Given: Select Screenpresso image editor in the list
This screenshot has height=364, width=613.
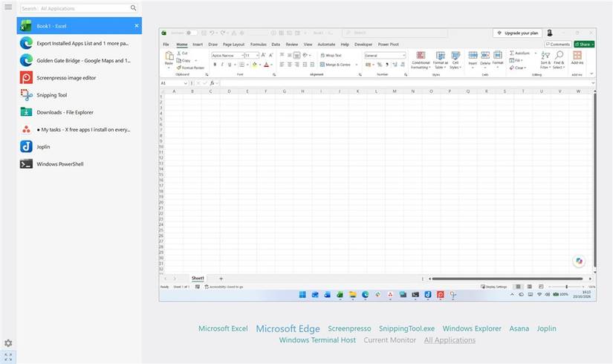Looking at the screenshot, I should pos(80,77).
